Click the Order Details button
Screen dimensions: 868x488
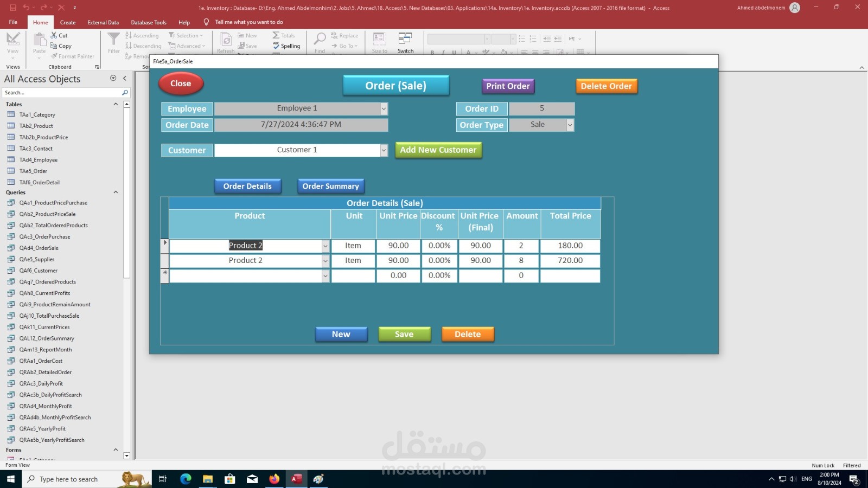[247, 186]
